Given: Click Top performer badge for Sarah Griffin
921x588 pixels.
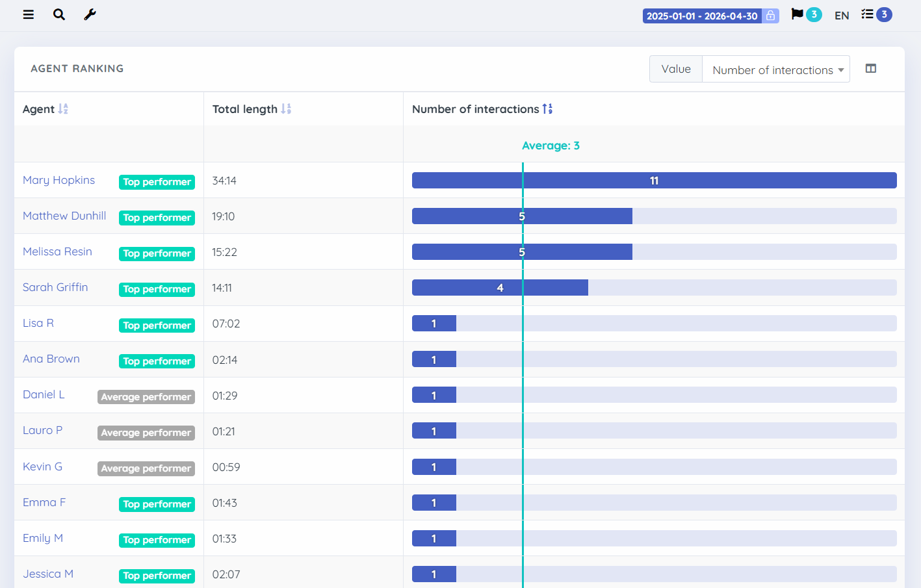Looking at the screenshot, I should pyautogui.click(x=157, y=289).
